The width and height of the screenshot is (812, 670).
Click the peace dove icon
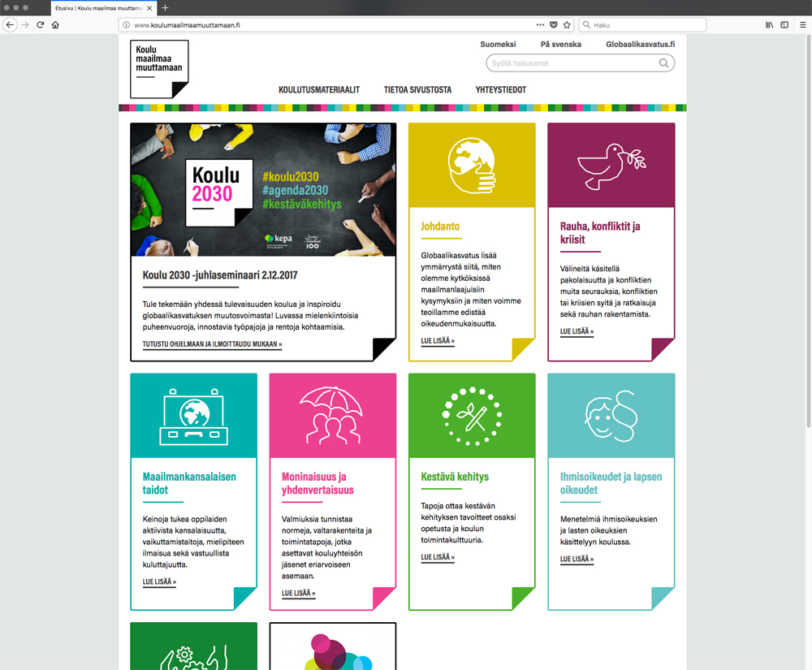coord(611,166)
